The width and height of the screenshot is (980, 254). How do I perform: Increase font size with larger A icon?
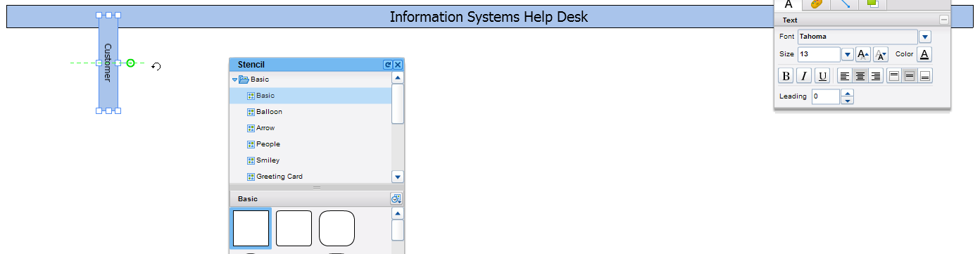(863, 54)
